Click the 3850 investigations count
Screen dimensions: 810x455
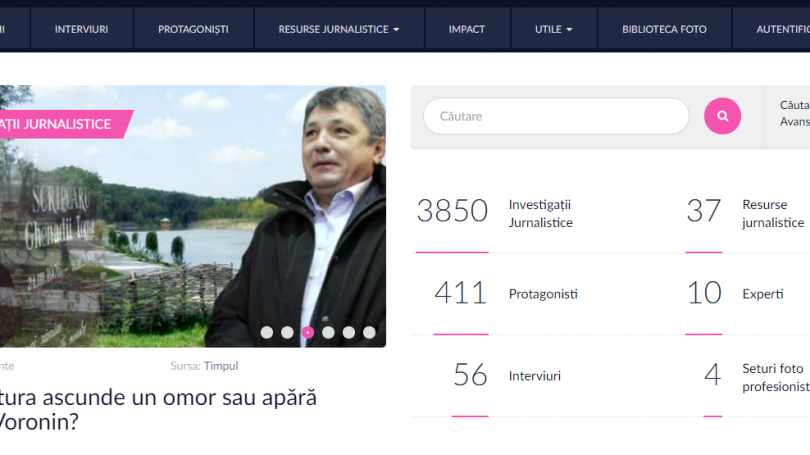(x=452, y=211)
